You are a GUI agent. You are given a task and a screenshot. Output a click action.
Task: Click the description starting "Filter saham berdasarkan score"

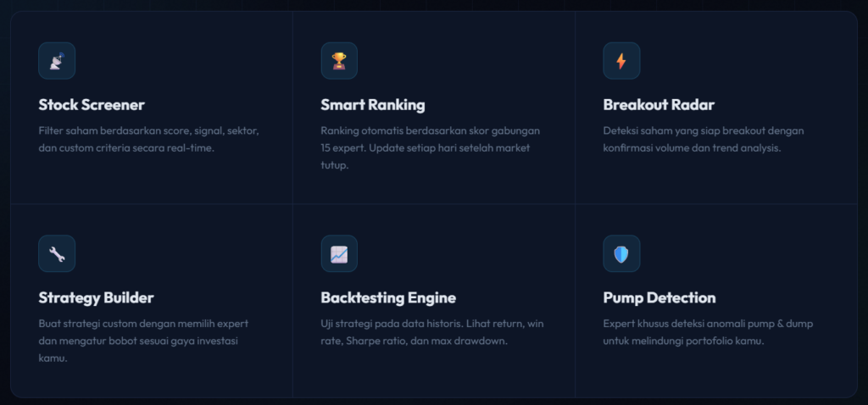pyautogui.click(x=148, y=140)
